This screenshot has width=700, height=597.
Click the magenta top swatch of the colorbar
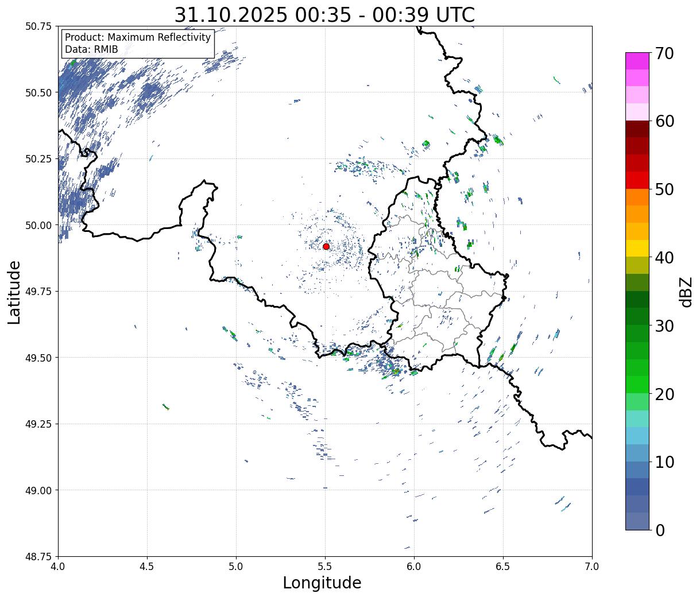[637, 61]
